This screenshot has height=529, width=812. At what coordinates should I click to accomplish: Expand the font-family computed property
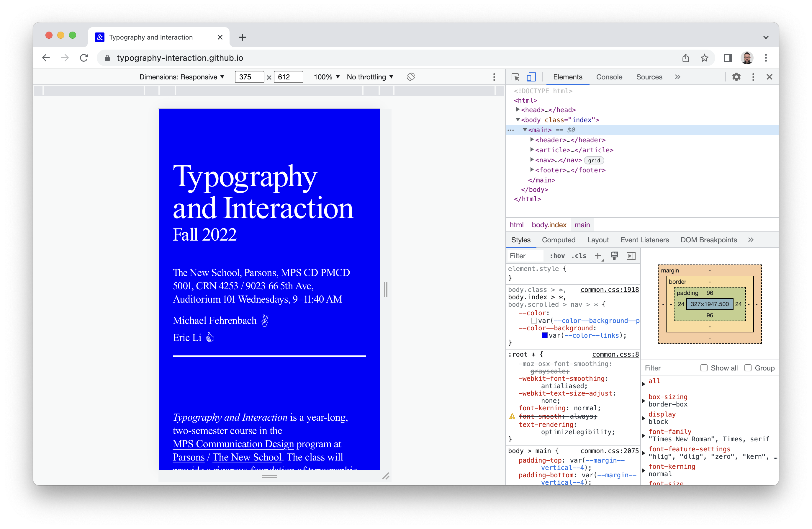click(x=644, y=435)
